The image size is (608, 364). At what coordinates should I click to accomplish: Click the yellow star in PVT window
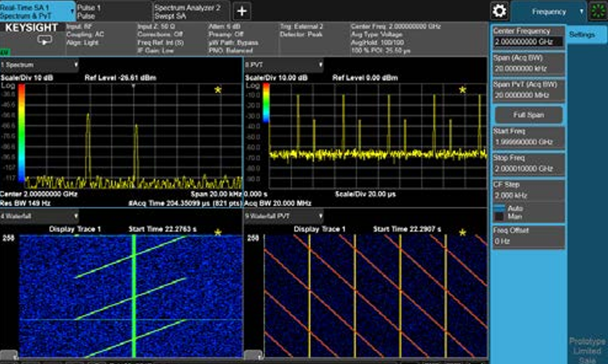(x=462, y=90)
